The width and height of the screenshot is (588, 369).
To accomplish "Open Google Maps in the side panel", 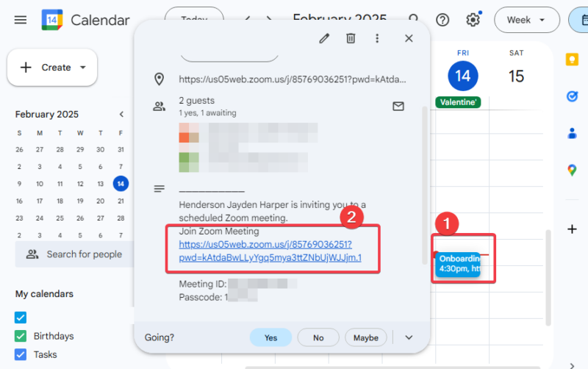I will click(x=572, y=170).
